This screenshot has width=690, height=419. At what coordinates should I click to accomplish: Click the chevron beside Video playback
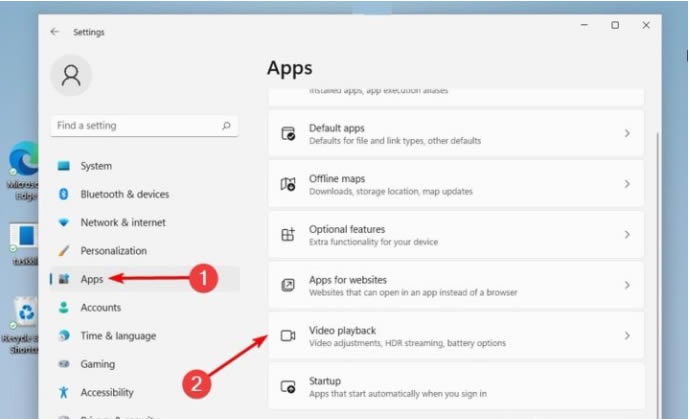click(x=627, y=336)
